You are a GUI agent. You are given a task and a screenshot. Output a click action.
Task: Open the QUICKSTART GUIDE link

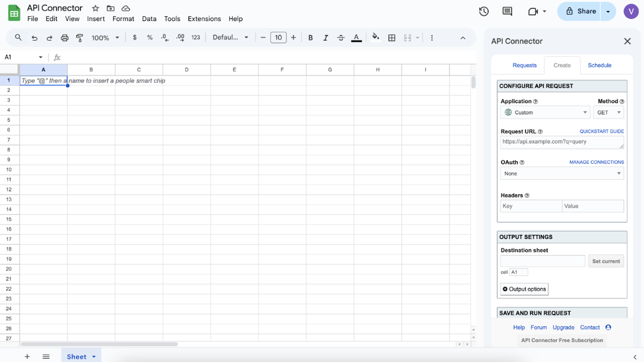pos(602,131)
